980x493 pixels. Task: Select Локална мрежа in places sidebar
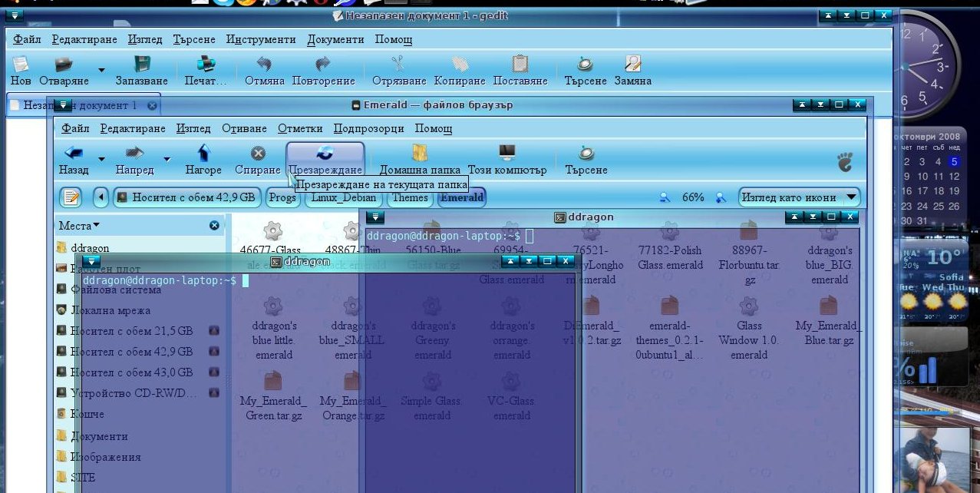pyautogui.click(x=111, y=310)
